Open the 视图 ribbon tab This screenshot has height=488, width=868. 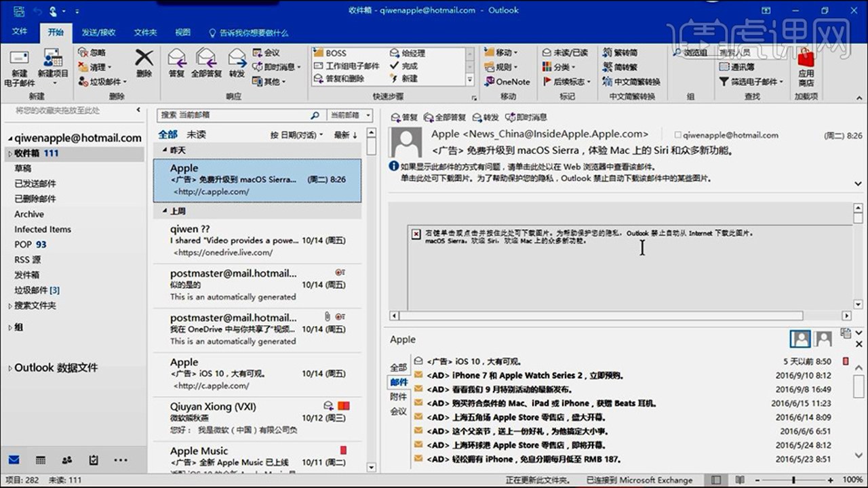(182, 33)
